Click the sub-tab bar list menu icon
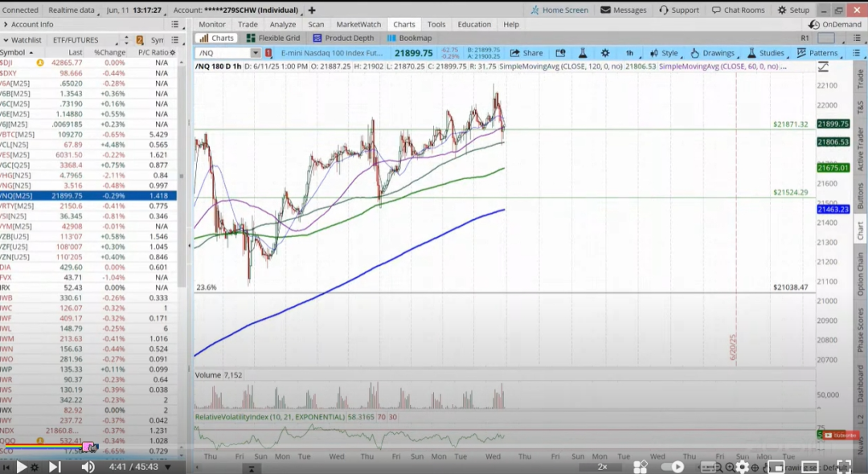The image size is (868, 474). pos(857,39)
